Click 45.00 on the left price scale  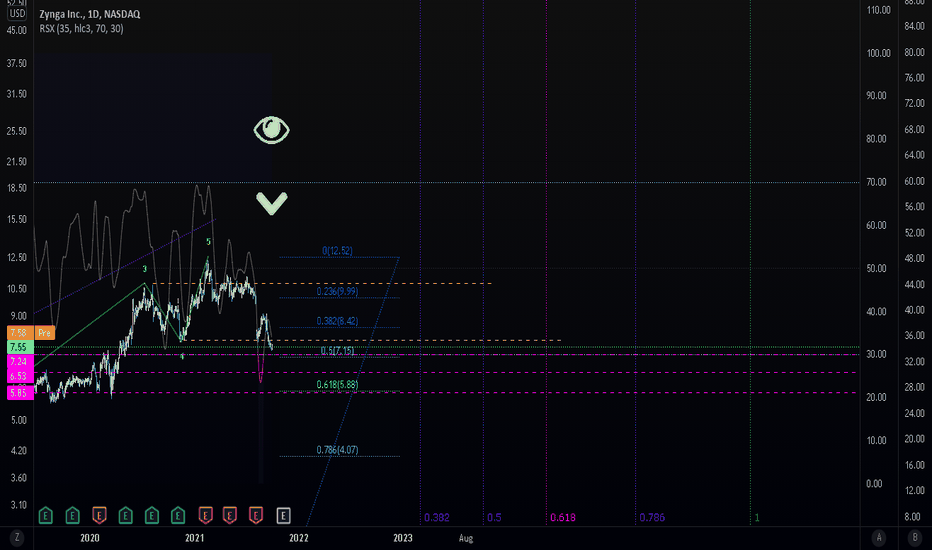[x=17, y=30]
